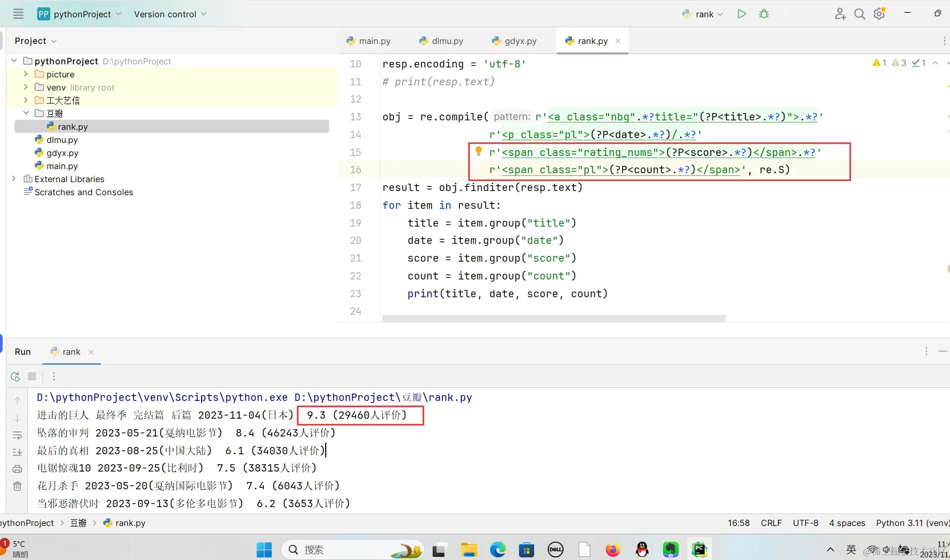
Task: Click the Windows taskbar search box
Action: click(352, 550)
